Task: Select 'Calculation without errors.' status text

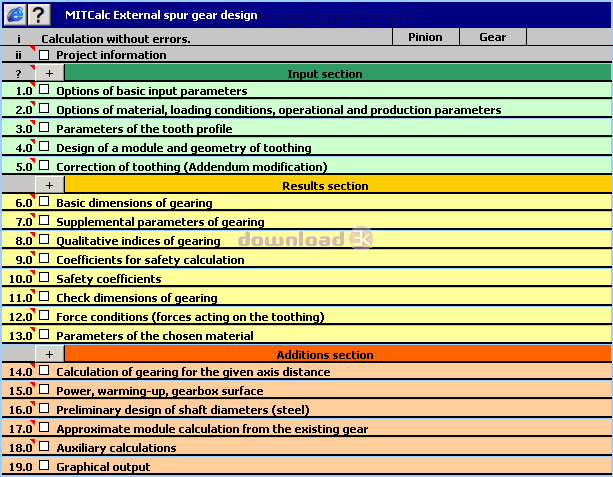Action: [x=116, y=39]
